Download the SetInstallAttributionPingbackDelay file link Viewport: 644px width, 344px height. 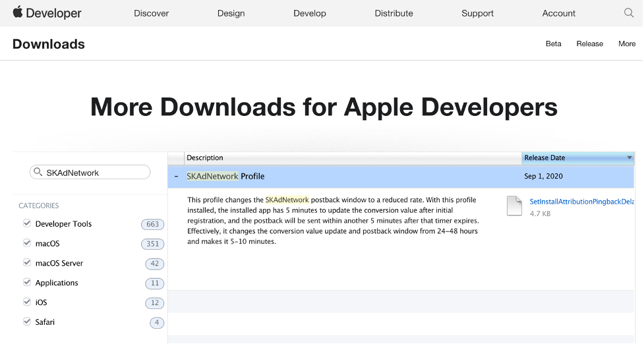click(581, 201)
